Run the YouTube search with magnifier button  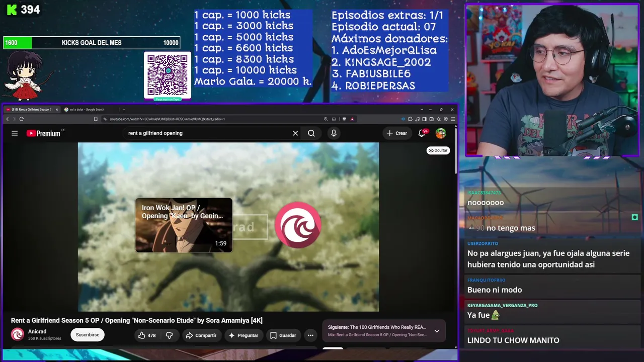[x=311, y=133]
